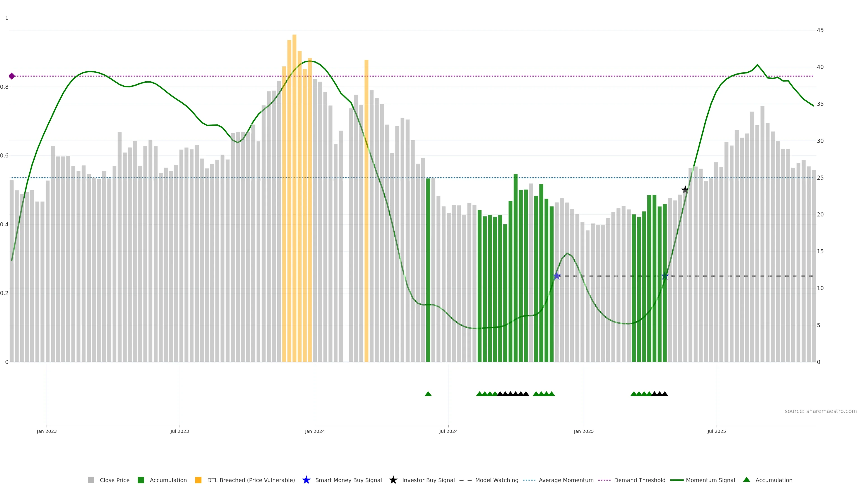The height and width of the screenshot is (488, 868).
Task: Toggle Momentum Signal line in legend
Action: click(x=710, y=480)
